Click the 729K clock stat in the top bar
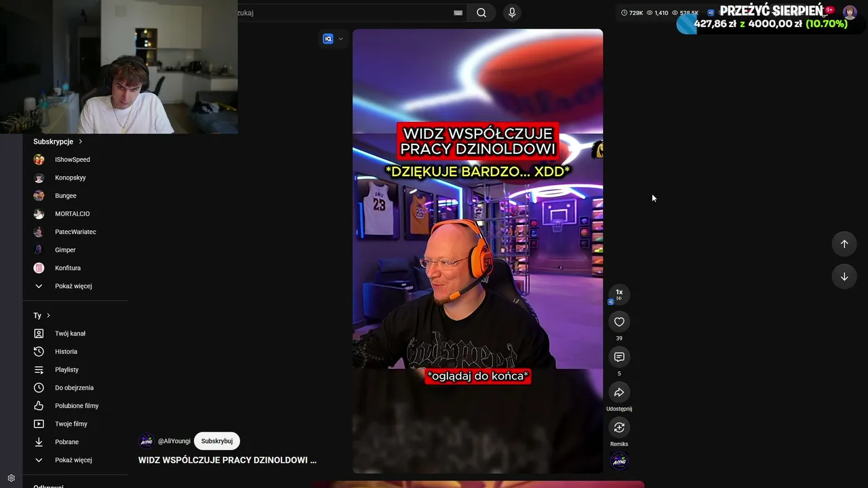The image size is (868, 488). (632, 13)
